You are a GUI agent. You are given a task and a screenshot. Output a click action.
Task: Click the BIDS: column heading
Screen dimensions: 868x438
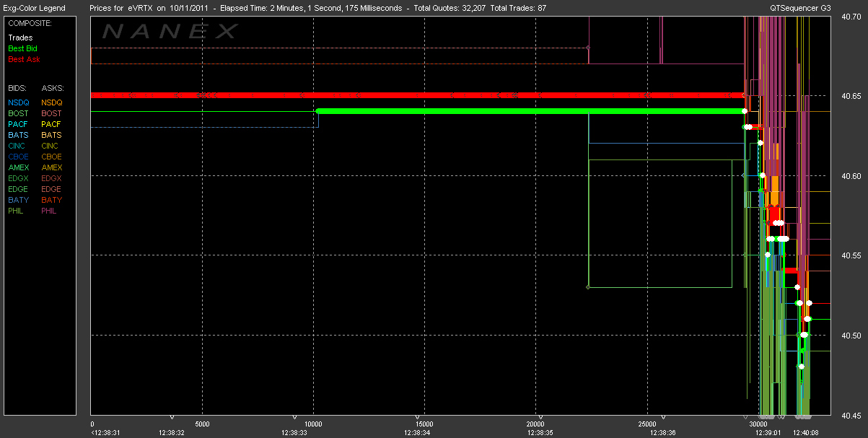pos(17,88)
